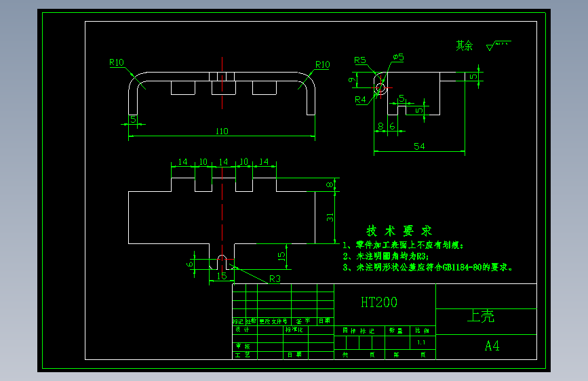Select the 图样标记 header cell
Viewport: 588px width, 381px height.
359,331
